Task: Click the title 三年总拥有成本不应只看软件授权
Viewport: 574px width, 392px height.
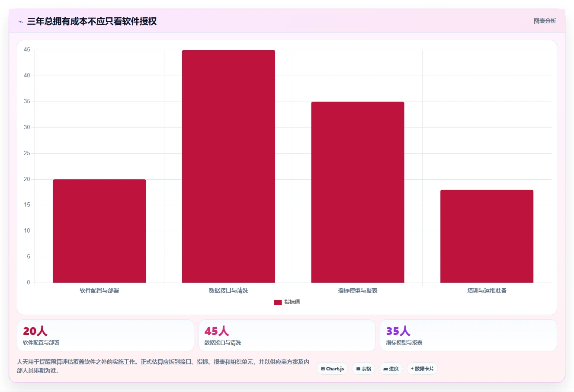Action: (92, 21)
